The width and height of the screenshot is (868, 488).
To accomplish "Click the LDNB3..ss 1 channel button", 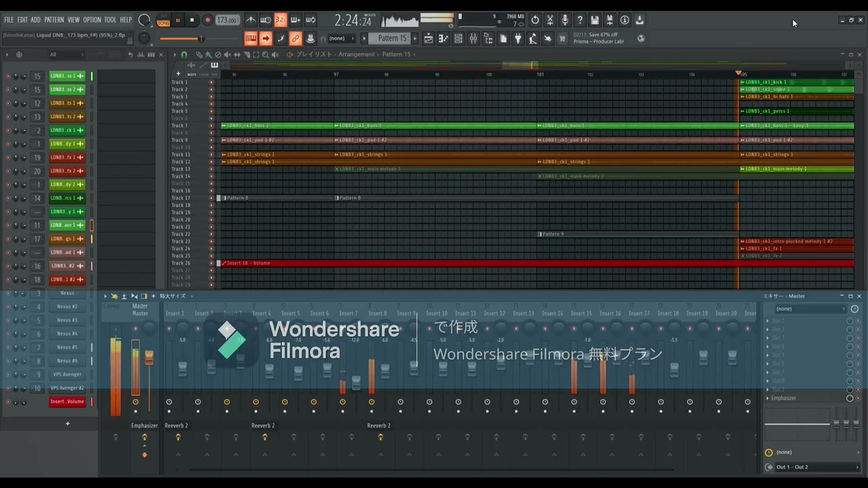I will click(67, 76).
